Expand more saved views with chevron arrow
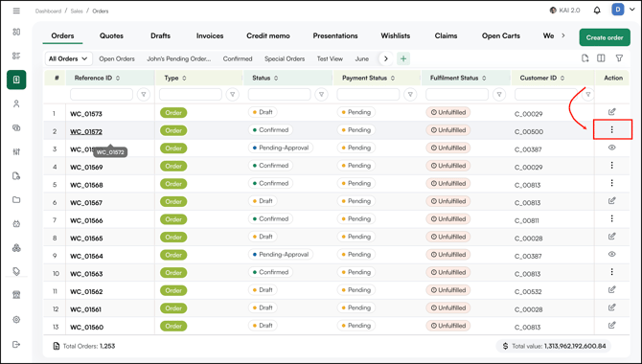Image resolution: width=642 pixels, height=364 pixels. tap(386, 58)
